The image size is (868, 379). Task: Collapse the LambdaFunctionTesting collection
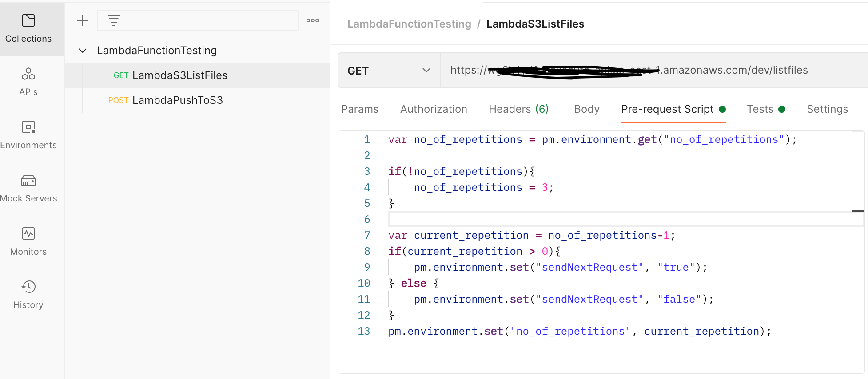83,51
